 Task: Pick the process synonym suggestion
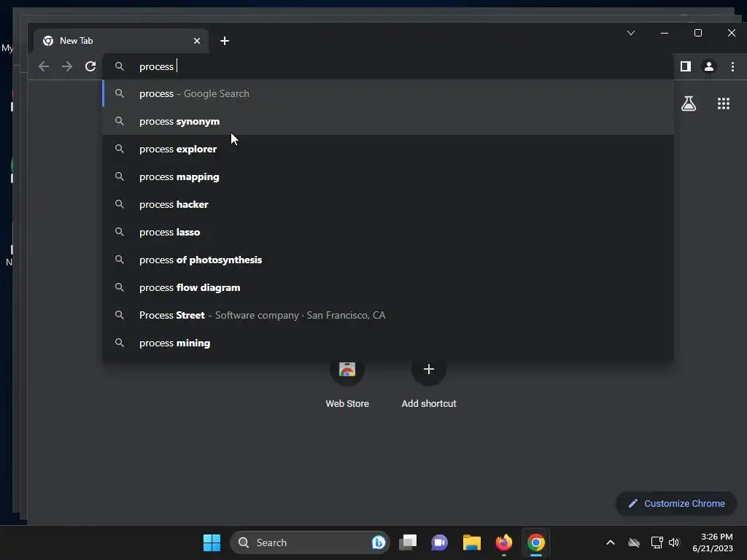(388, 122)
